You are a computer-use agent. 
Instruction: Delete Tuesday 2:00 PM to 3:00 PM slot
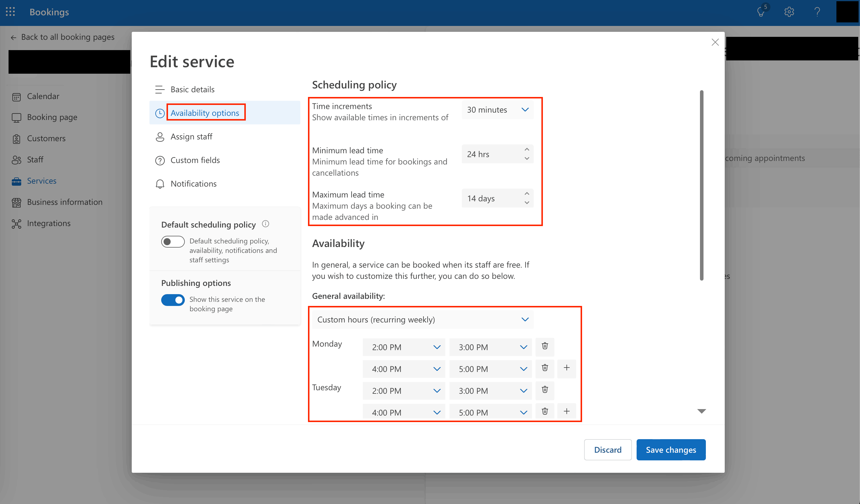tap(545, 390)
